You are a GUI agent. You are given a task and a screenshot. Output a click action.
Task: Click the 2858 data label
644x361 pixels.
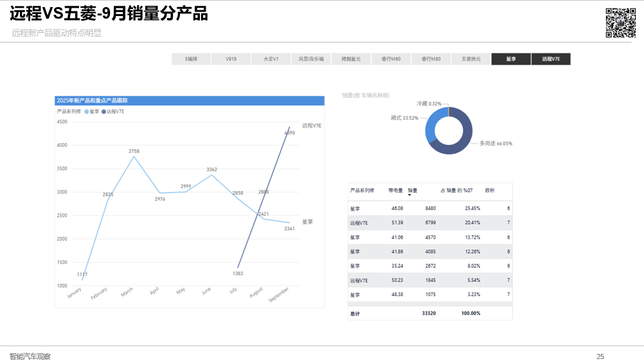[x=238, y=193]
